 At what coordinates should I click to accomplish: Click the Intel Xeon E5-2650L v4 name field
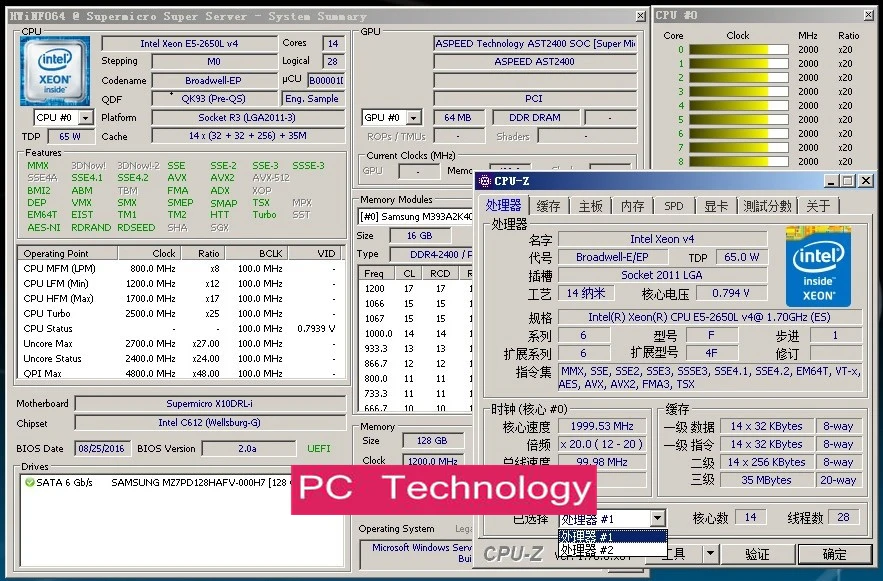[189, 43]
